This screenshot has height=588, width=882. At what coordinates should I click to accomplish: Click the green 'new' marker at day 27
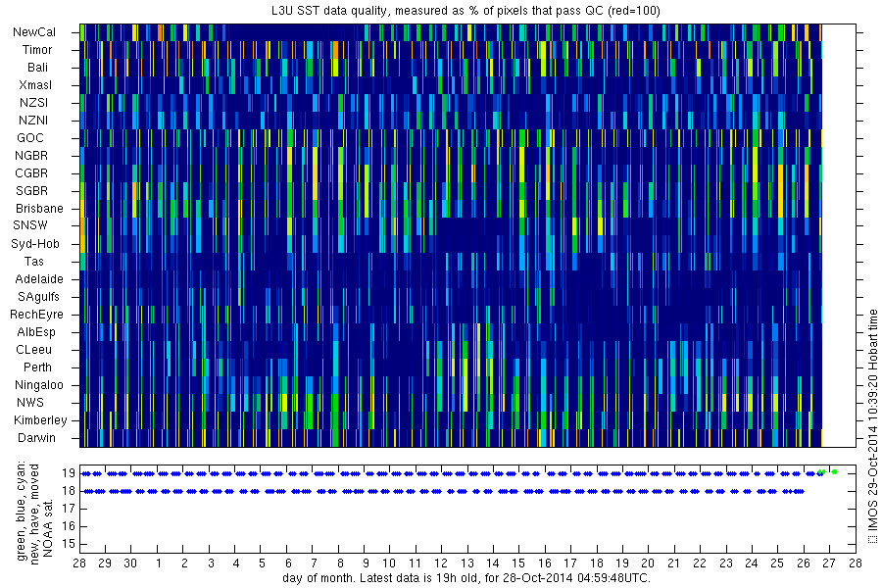(x=834, y=472)
